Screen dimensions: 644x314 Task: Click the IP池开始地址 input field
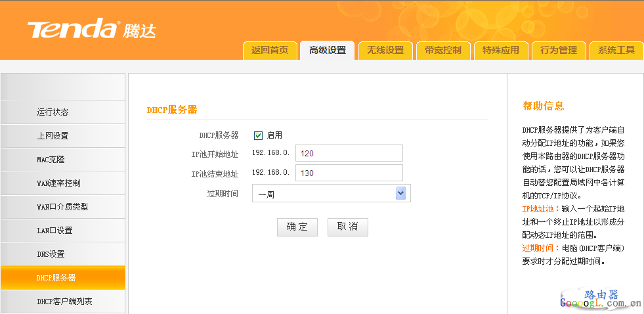349,153
